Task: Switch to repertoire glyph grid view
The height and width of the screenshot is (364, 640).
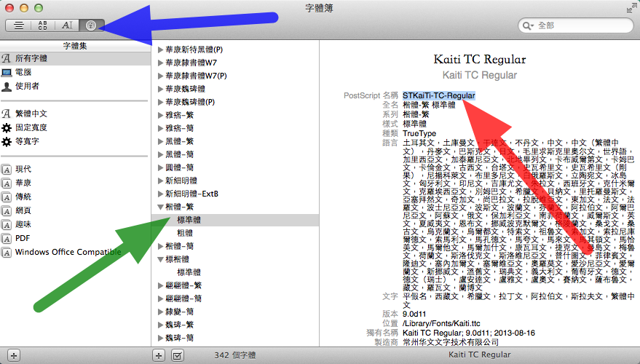Action: point(42,25)
